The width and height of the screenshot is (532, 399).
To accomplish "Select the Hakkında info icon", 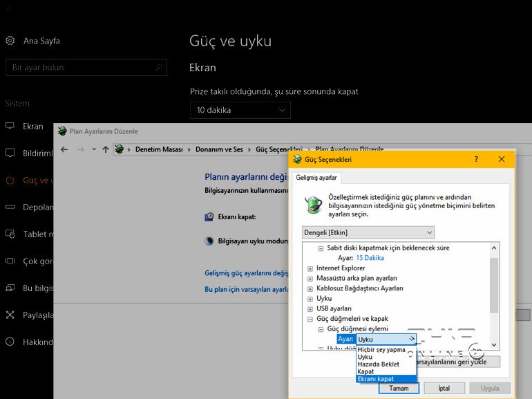I will click(x=10, y=342).
